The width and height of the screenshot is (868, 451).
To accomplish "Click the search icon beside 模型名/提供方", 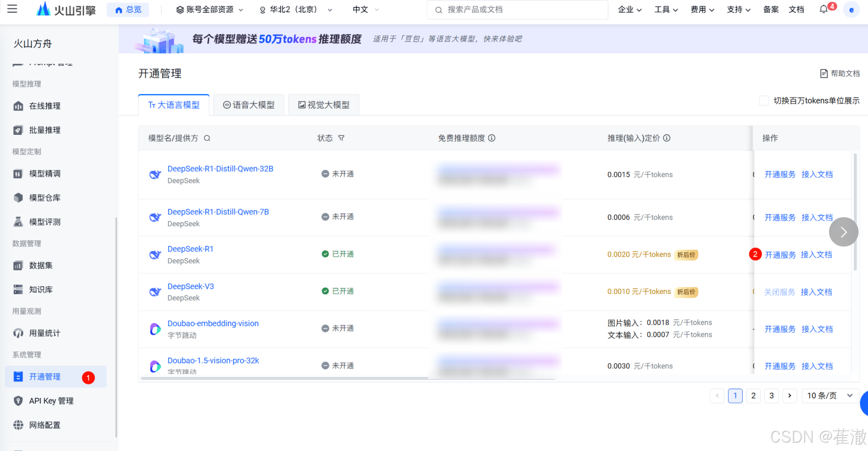I will coord(207,138).
